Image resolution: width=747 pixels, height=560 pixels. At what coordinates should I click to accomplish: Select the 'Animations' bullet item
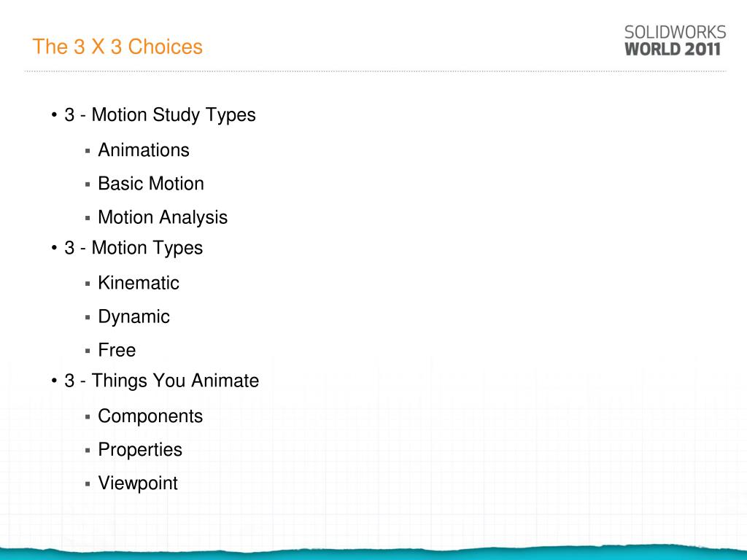point(144,150)
